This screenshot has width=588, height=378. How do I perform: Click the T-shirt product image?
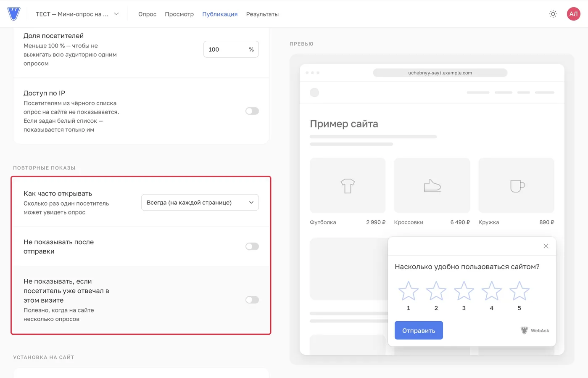click(x=348, y=185)
